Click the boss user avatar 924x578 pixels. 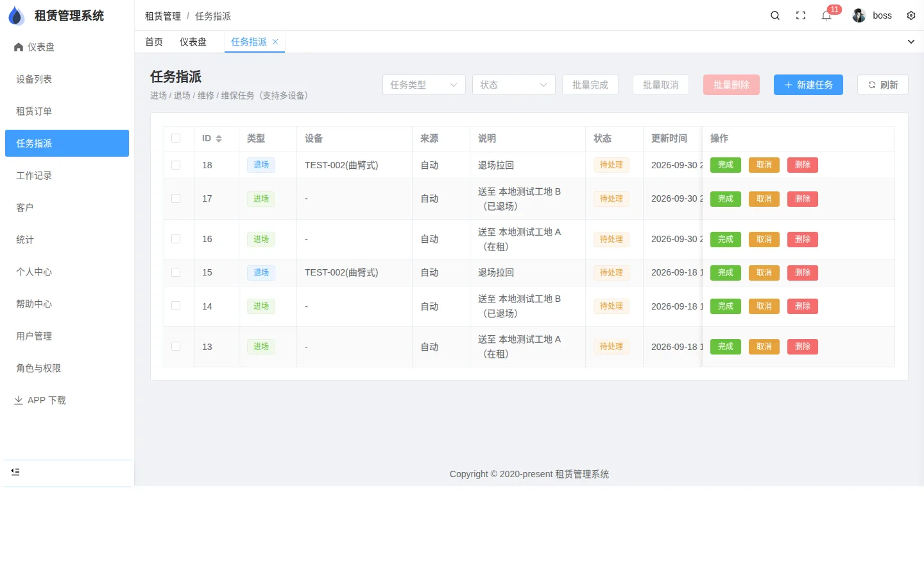click(859, 15)
